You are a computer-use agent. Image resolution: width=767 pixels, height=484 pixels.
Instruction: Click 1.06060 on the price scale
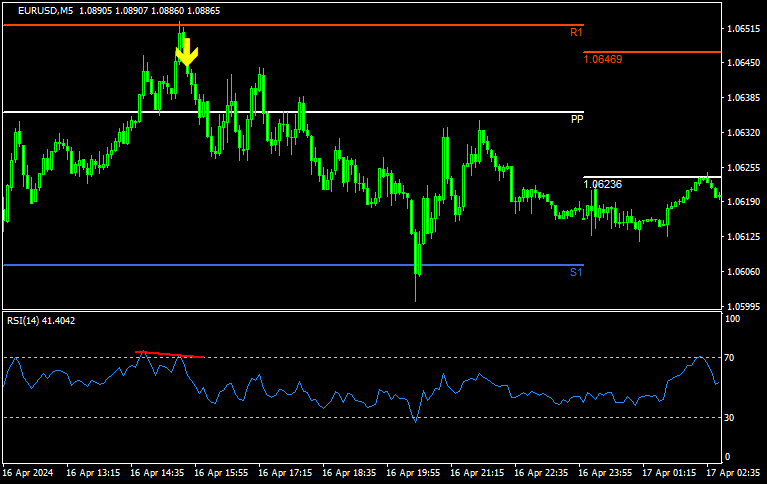click(743, 272)
